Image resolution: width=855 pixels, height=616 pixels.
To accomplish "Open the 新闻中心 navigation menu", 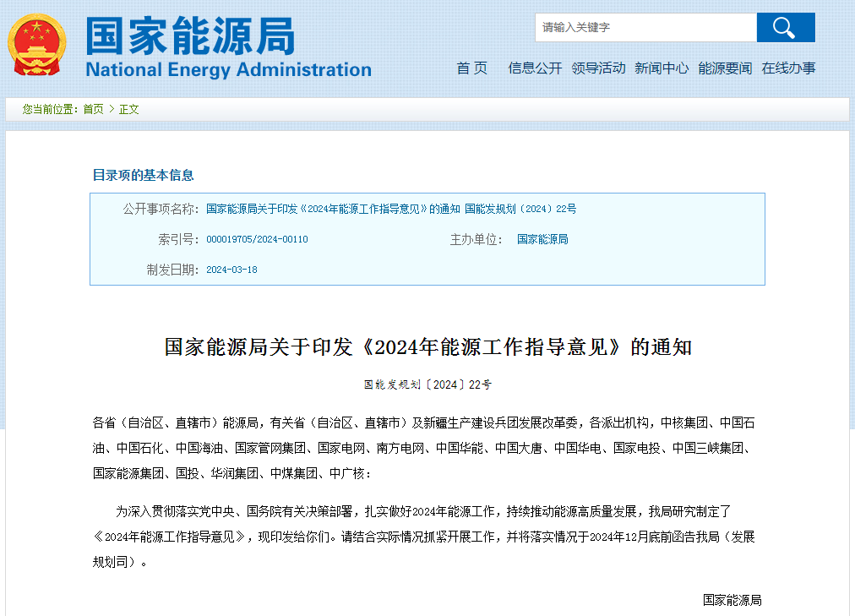I will 662,68.
